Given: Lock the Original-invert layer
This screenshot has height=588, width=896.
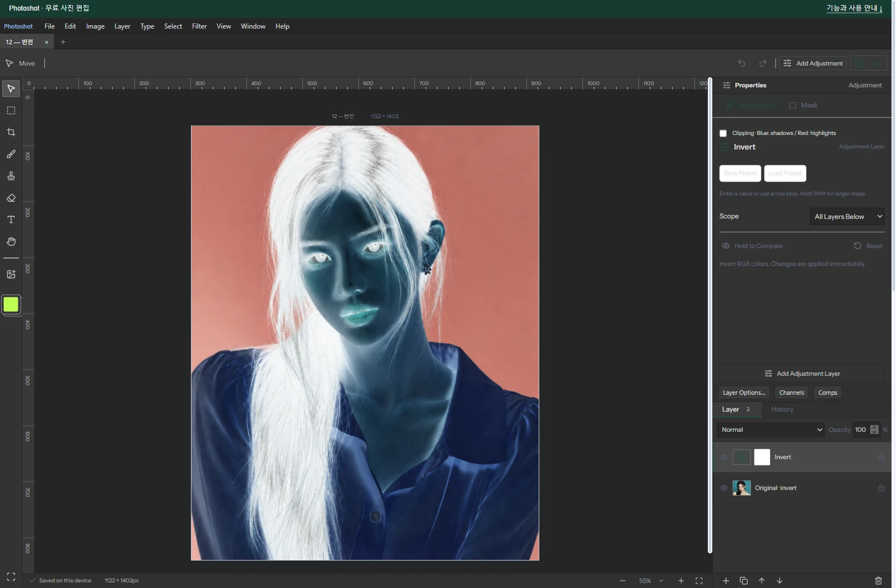Looking at the screenshot, I should (881, 488).
